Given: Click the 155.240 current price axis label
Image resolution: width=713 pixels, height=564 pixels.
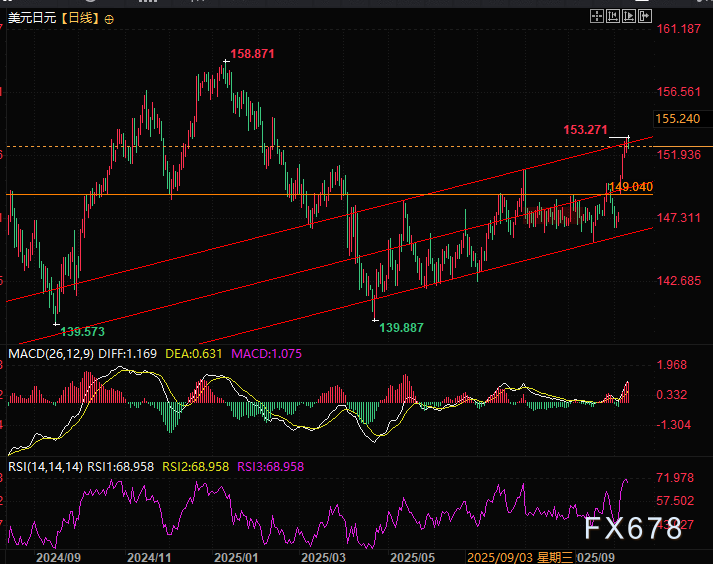Looking at the screenshot, I should point(677,118).
